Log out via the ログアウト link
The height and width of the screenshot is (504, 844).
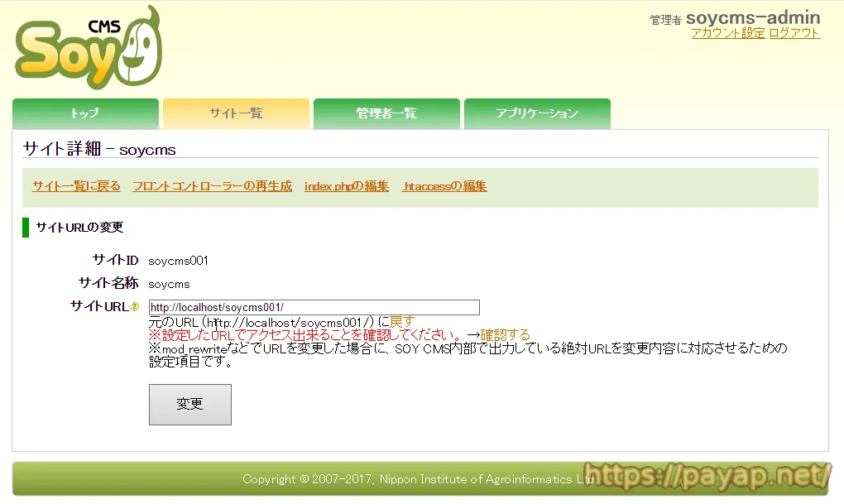pyautogui.click(x=794, y=33)
